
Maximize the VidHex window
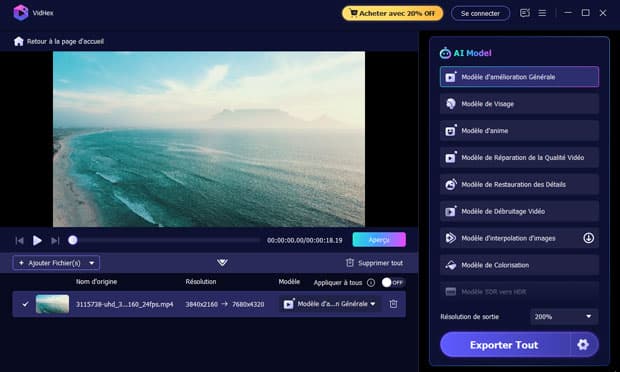click(x=586, y=13)
